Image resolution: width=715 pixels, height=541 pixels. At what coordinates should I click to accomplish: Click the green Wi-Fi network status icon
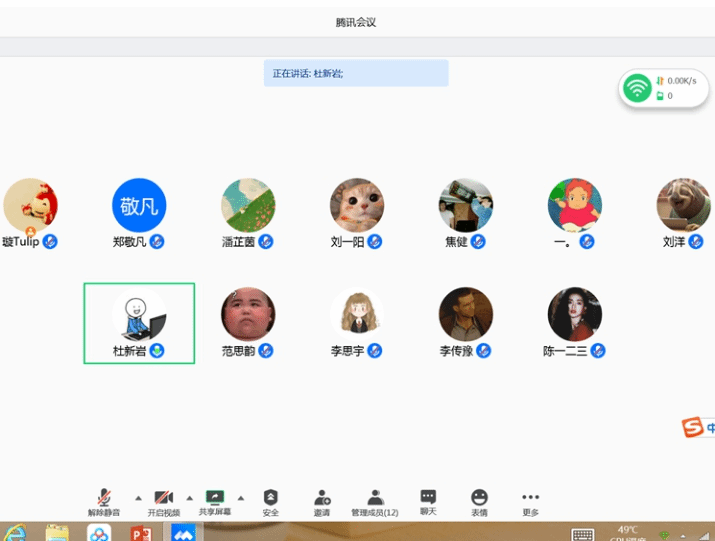[637, 88]
